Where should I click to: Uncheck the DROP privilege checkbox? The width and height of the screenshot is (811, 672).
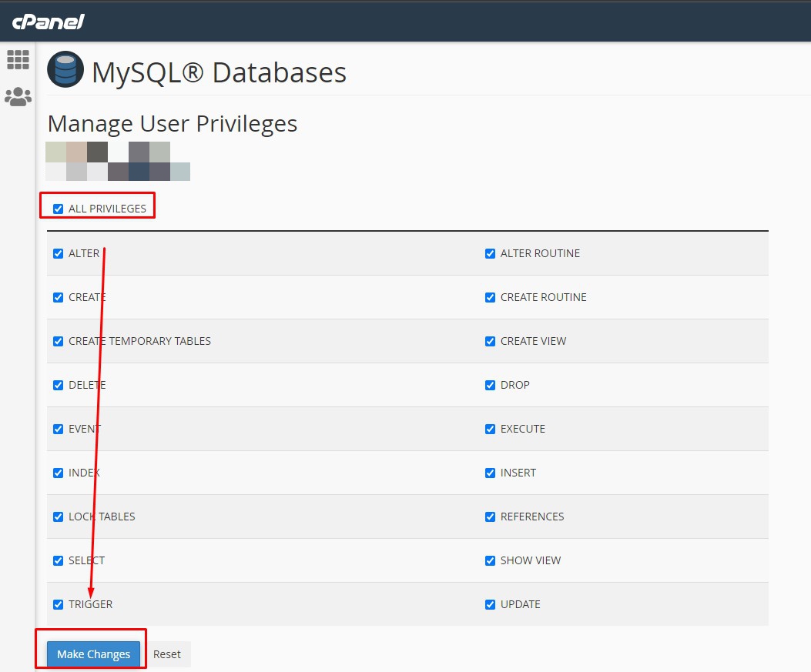[x=490, y=385]
